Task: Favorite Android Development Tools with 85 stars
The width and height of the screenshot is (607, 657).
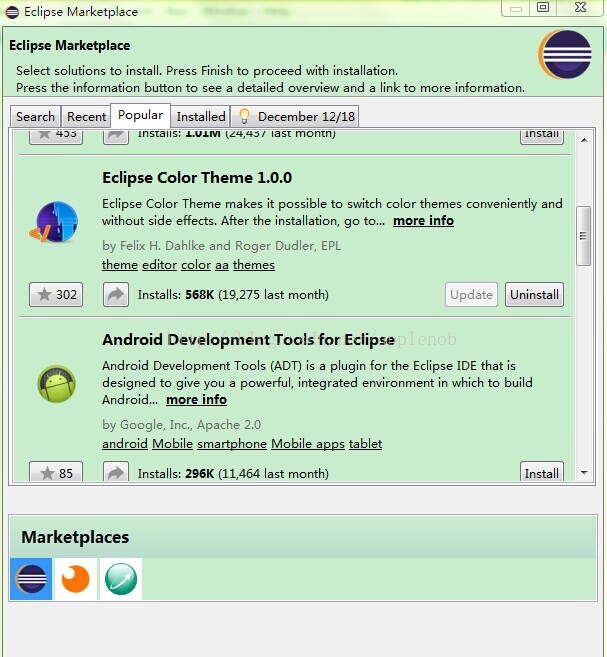Action: tap(56, 472)
